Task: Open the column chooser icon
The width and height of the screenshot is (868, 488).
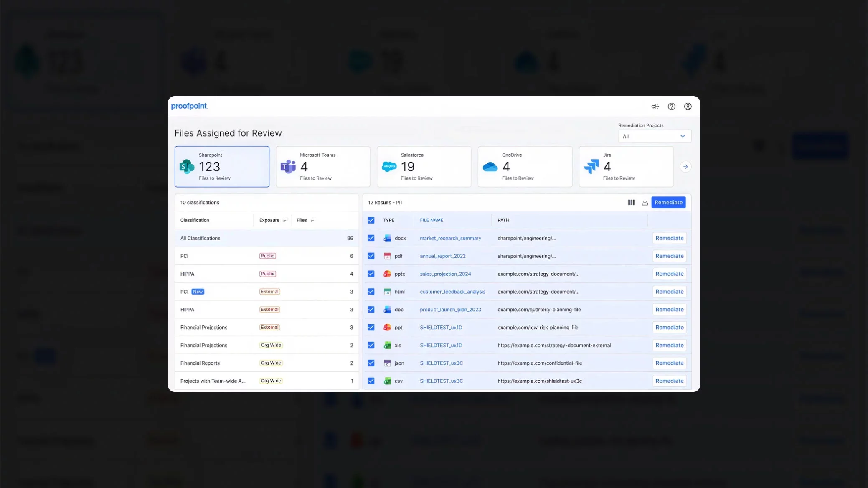Action: pyautogui.click(x=631, y=202)
